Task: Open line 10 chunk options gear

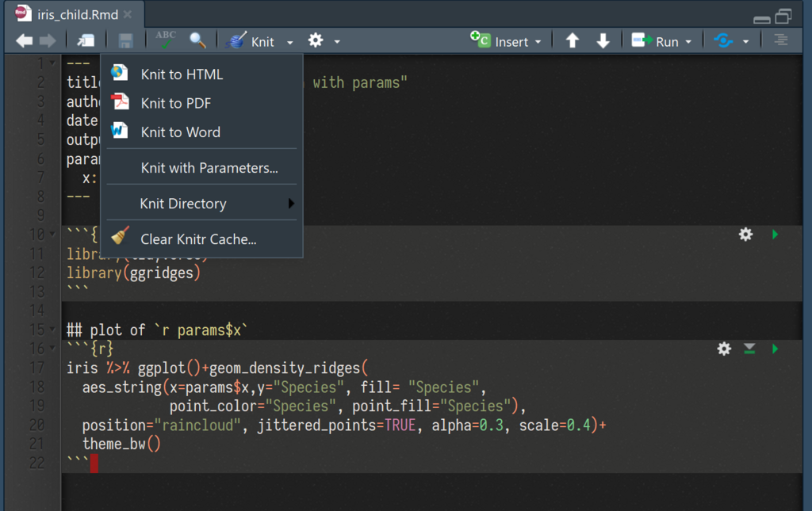Action: click(x=745, y=235)
